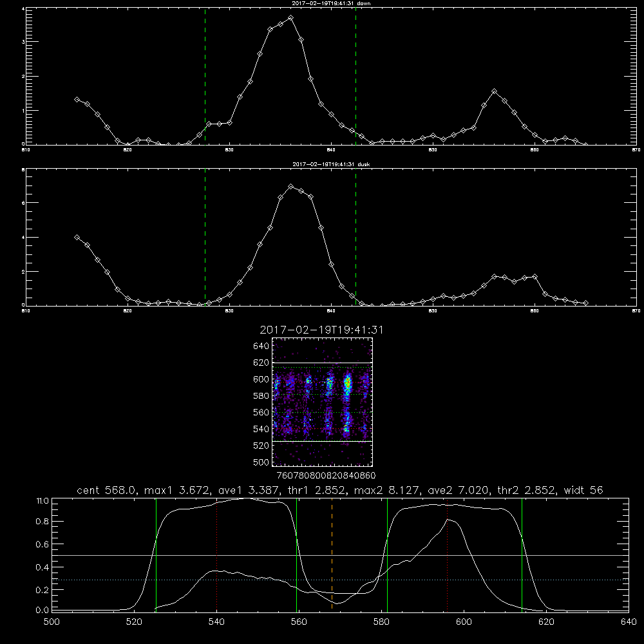Screen dimensions: 644x644
Task: Click the secondary peak diamond near 856 in the dawn plot
Action: 495,91
